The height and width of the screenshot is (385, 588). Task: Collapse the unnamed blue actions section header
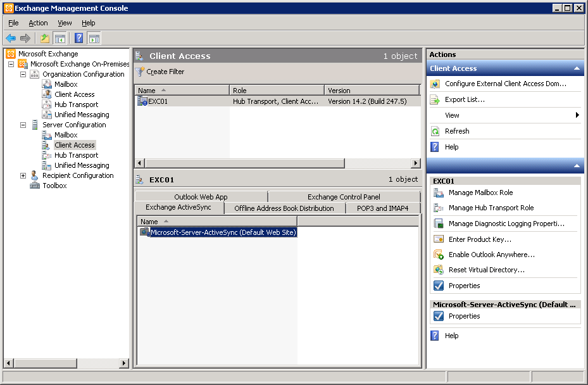tap(577, 165)
